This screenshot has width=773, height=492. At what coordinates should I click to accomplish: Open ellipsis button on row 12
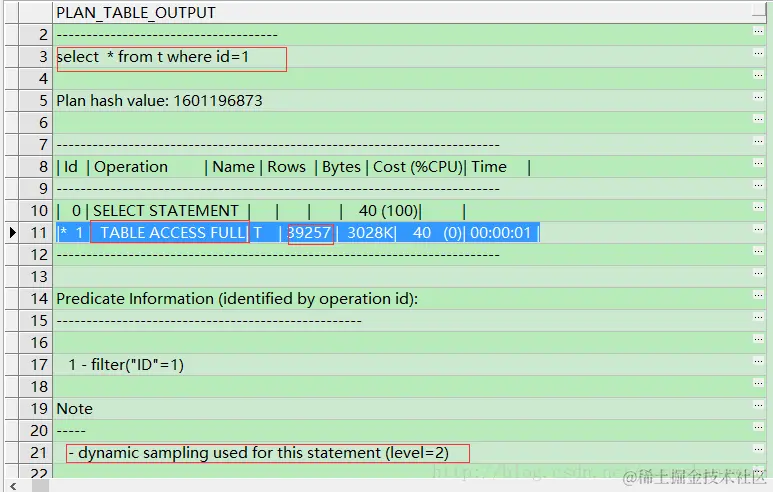(x=758, y=251)
